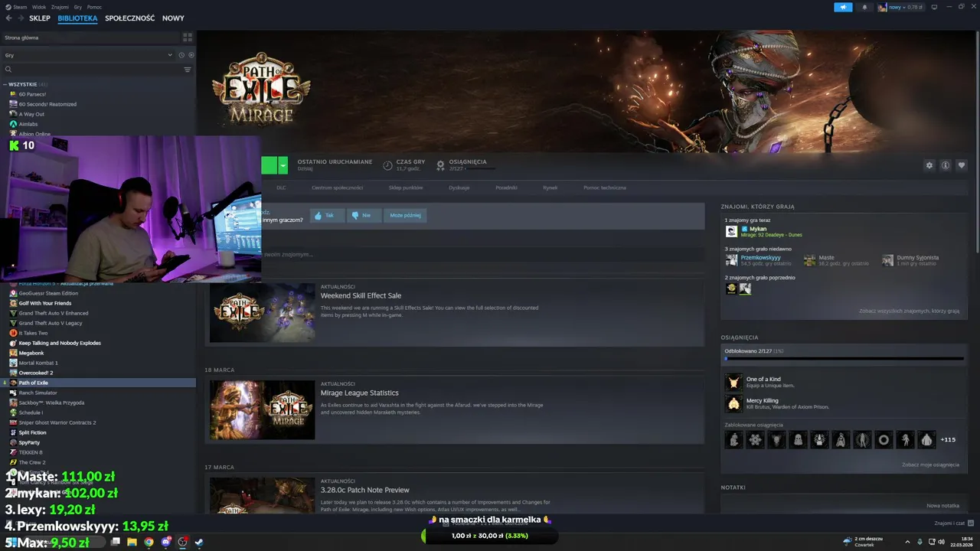Select TEKKEN 8 in the library
Image resolution: width=980 pixels, height=551 pixels.
pos(31,452)
